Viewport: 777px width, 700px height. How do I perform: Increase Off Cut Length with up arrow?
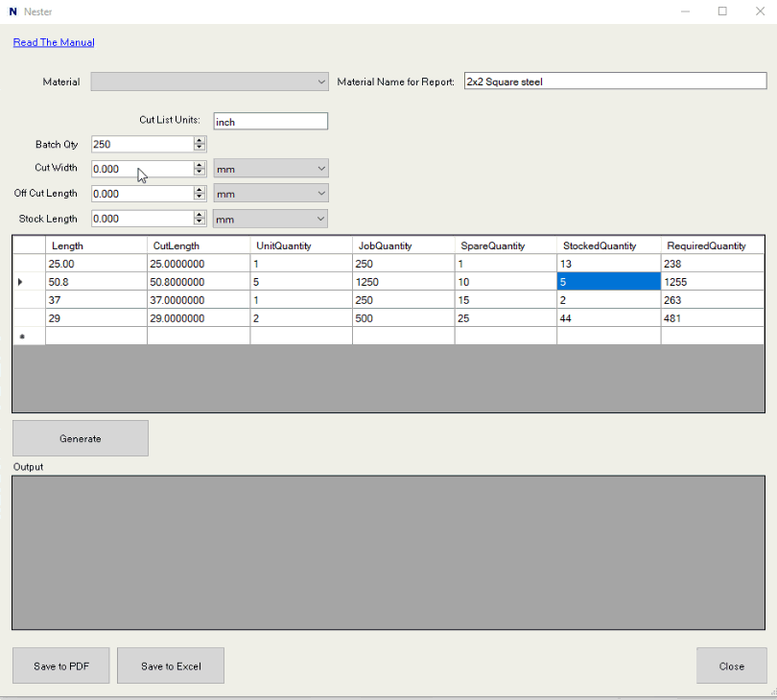coord(200,190)
